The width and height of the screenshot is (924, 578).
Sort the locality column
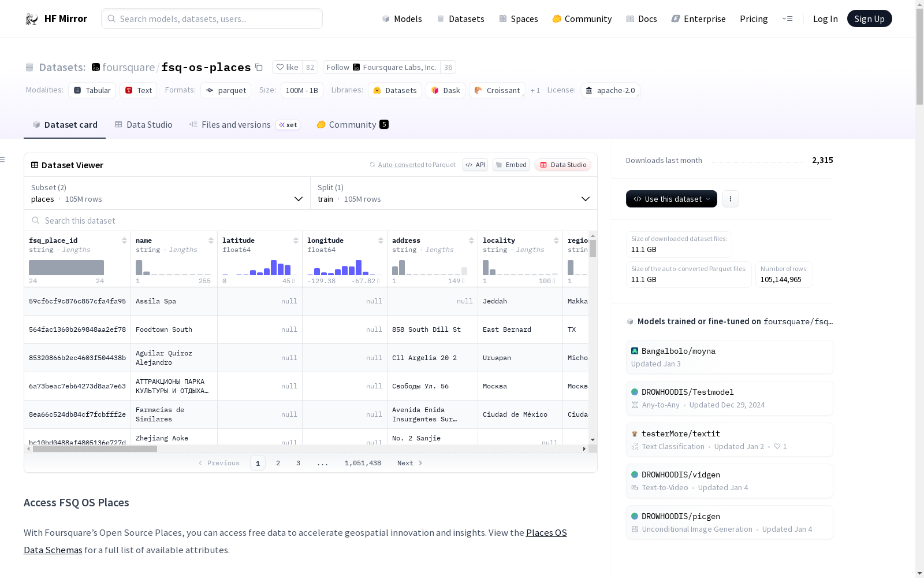pos(556,240)
